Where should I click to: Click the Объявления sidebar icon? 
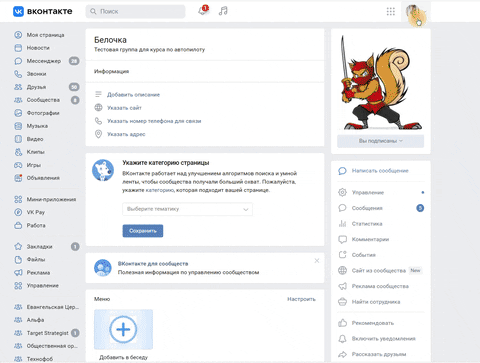click(18, 178)
